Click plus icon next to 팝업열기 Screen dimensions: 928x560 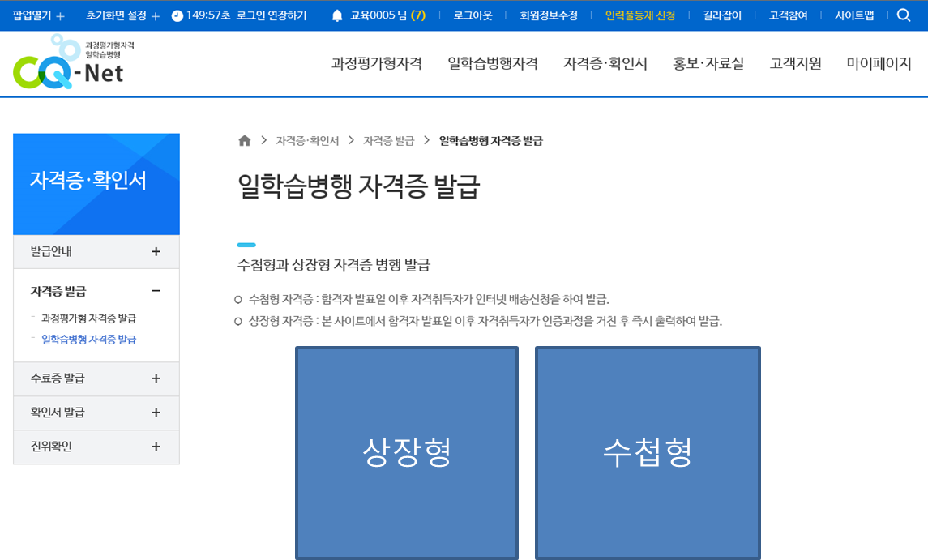(x=60, y=16)
